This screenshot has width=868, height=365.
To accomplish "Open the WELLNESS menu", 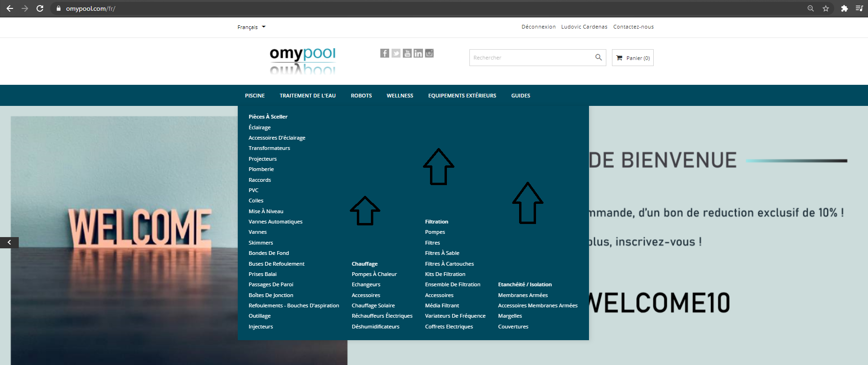I will pos(400,96).
